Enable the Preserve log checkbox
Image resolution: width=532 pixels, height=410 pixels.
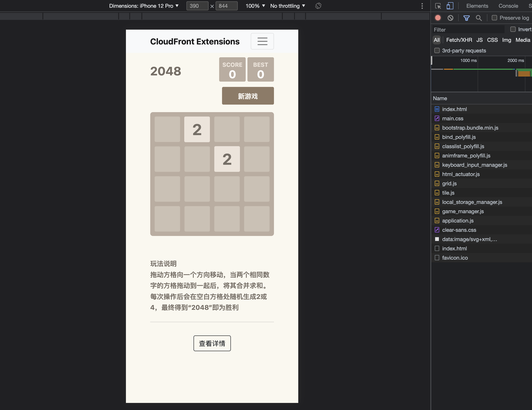(x=494, y=18)
